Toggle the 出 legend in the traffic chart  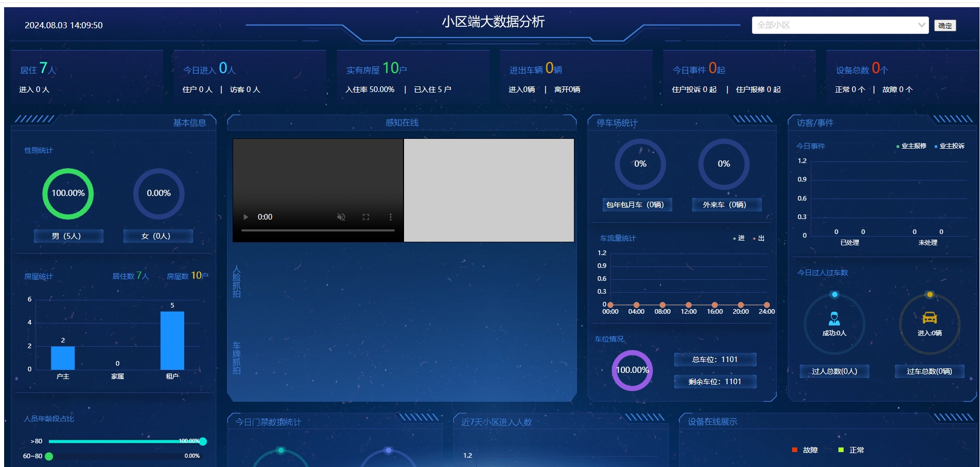point(759,238)
